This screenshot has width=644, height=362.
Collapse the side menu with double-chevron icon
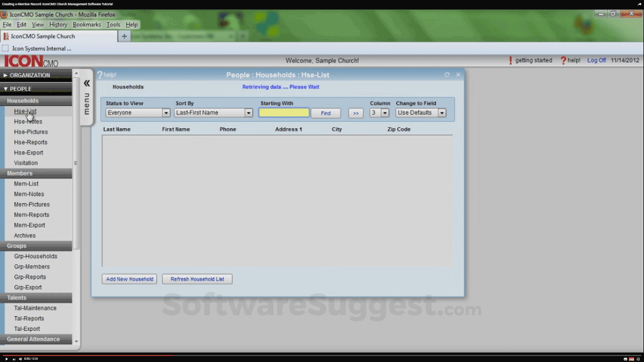click(87, 83)
